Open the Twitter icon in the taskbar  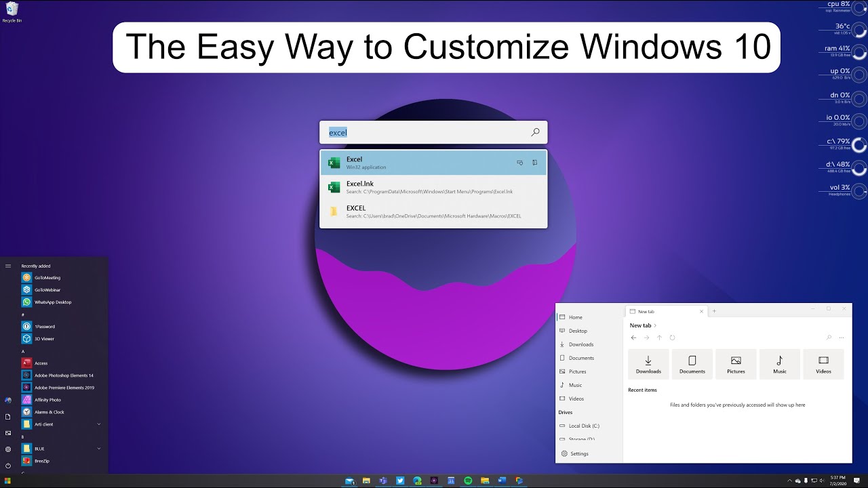(400, 481)
